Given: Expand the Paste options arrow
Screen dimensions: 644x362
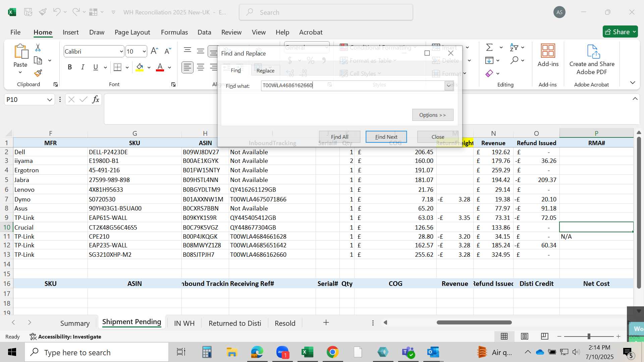Looking at the screenshot, I should (x=20, y=72).
